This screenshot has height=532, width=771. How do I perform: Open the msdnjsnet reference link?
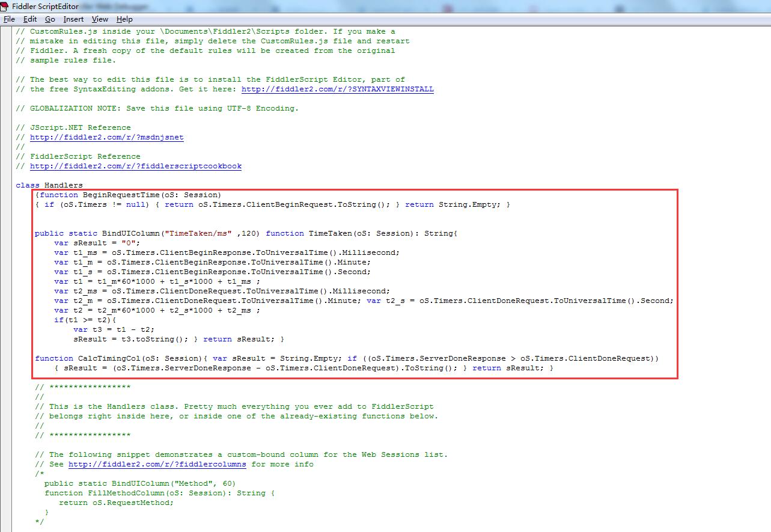(x=107, y=137)
